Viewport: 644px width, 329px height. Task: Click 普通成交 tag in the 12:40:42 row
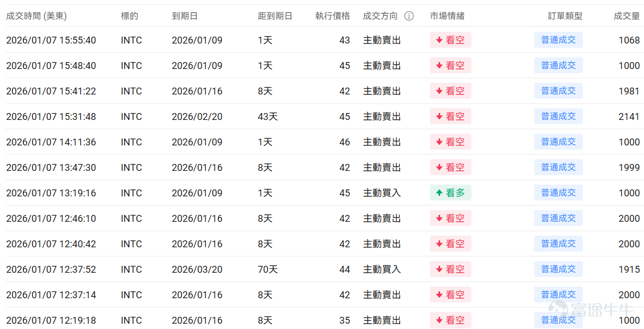[x=559, y=244]
